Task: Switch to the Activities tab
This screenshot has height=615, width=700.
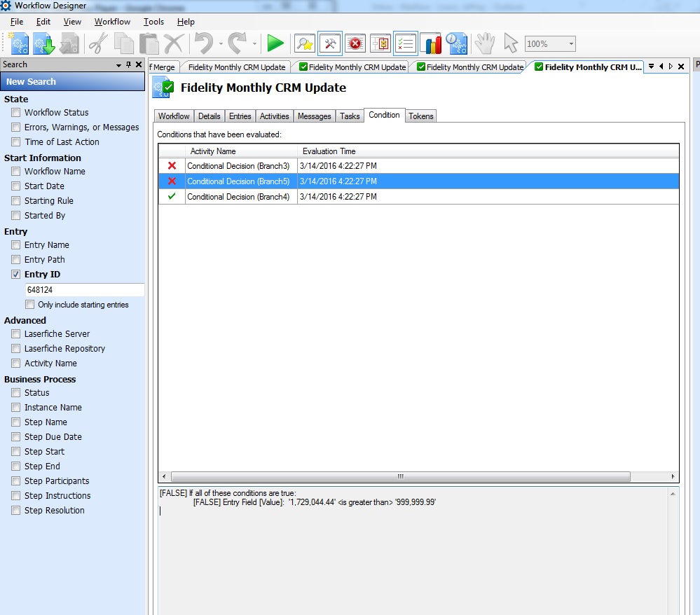Action: [275, 116]
